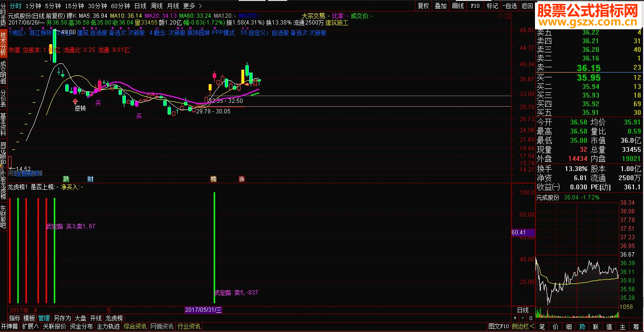Click the 2017/05/31/三 date marker
The image size is (644, 332).
point(204,310)
